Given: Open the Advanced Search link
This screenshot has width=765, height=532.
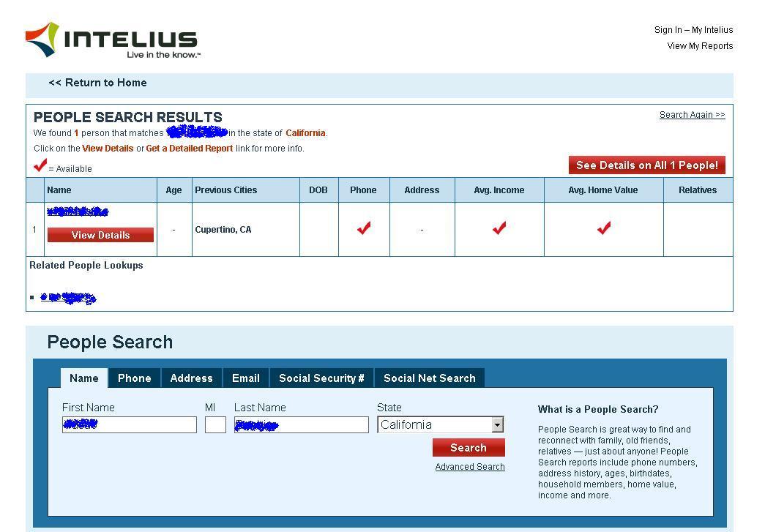Looking at the screenshot, I should 470,467.
